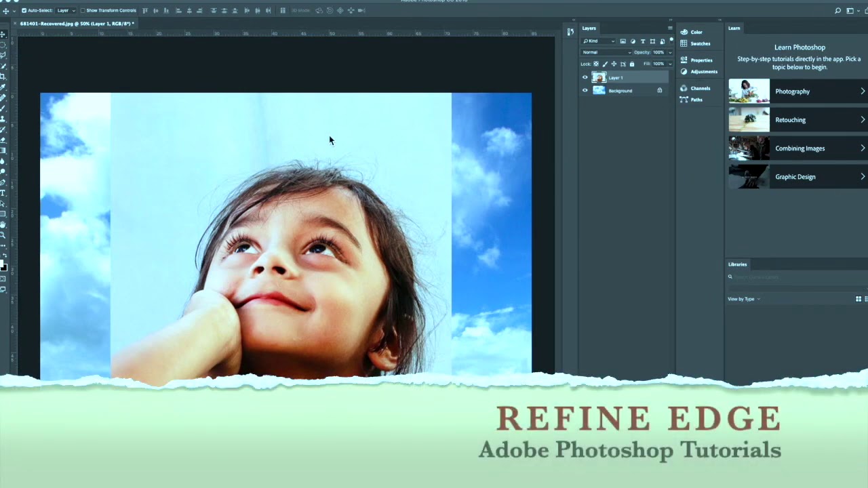Filter layers by smart objects icon
The image size is (868, 488).
coord(663,41)
